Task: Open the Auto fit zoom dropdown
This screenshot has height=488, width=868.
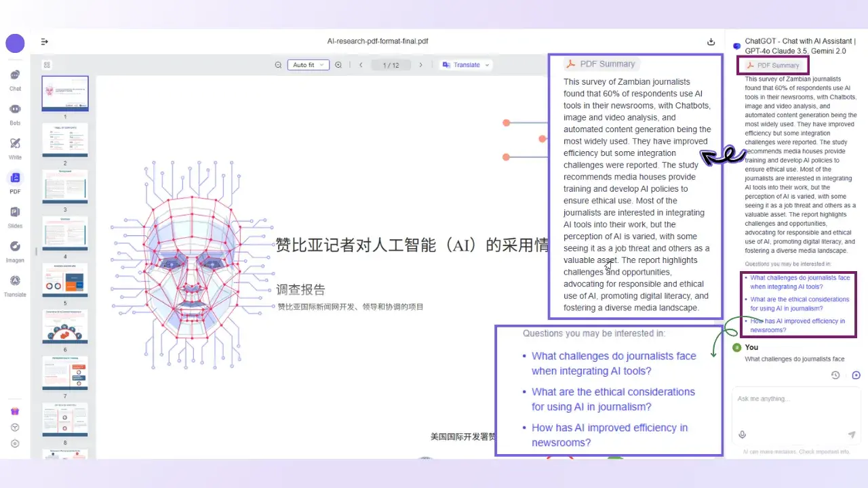Action: pos(309,65)
